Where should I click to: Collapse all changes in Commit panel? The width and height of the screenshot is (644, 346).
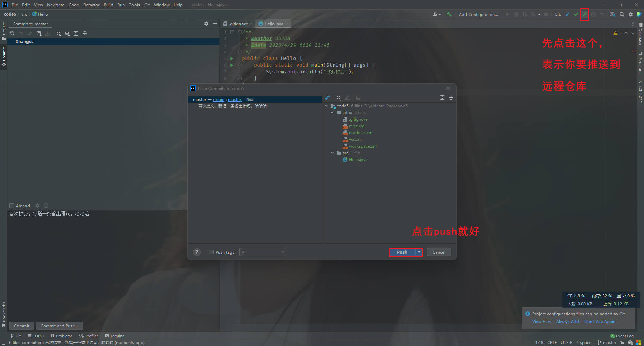tap(85, 33)
